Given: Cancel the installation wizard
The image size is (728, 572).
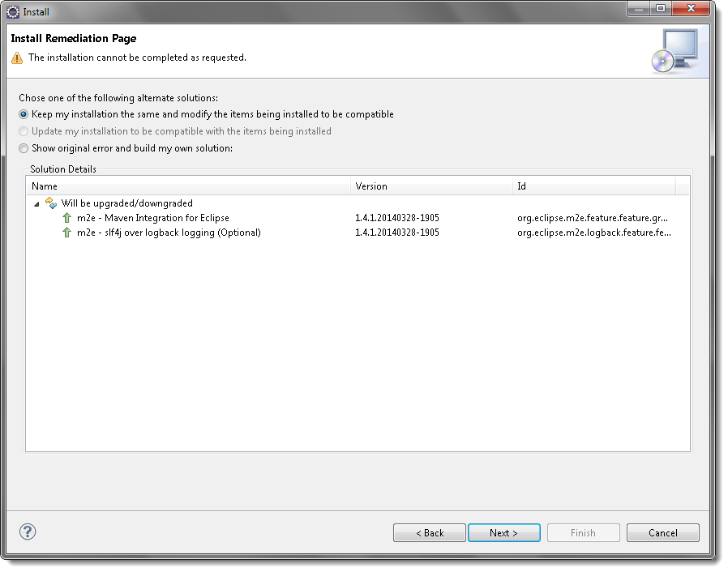Looking at the screenshot, I should click(x=663, y=532).
